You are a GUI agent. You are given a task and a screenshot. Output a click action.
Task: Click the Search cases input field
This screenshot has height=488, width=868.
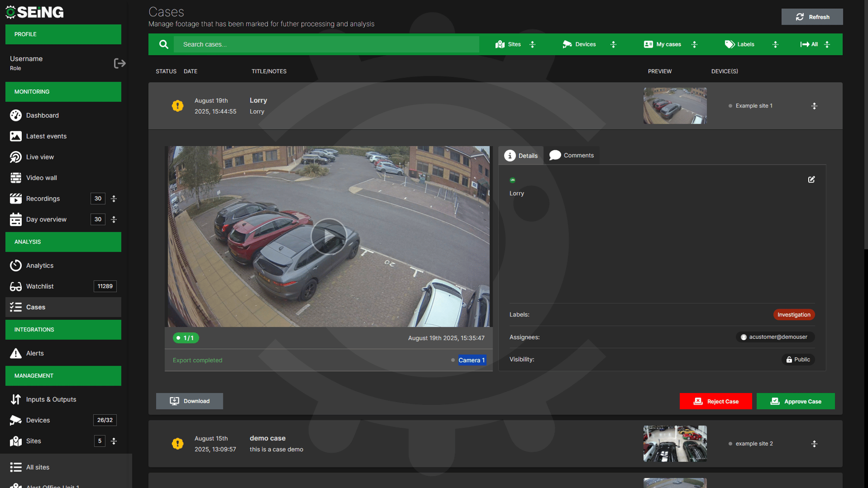click(324, 44)
